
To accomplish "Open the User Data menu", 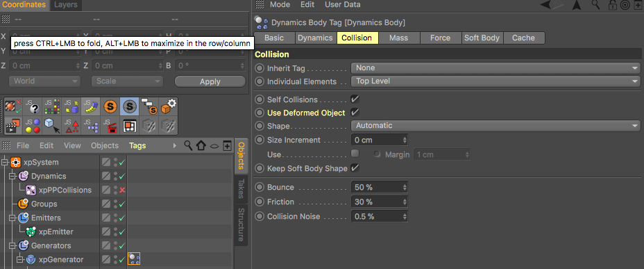I will click(343, 5).
